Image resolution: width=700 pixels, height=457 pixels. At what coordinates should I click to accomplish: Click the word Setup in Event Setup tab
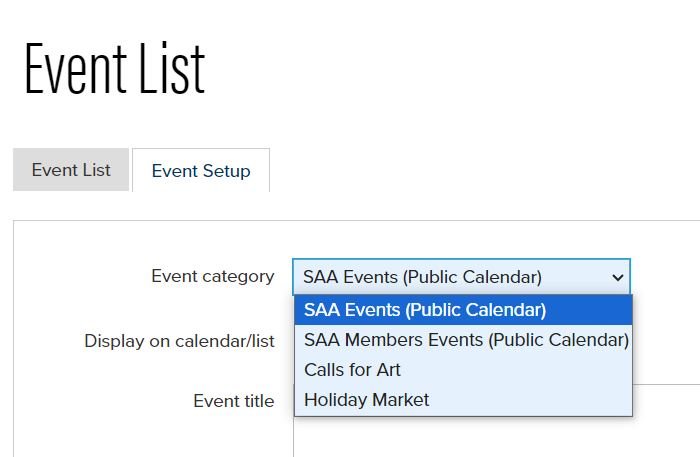(x=226, y=171)
